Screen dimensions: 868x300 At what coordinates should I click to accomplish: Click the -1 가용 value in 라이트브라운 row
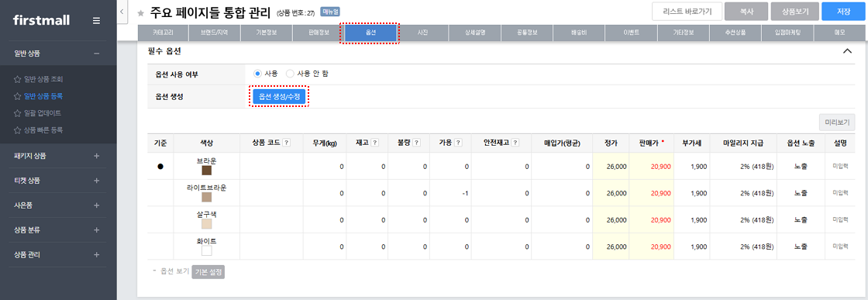466,193
